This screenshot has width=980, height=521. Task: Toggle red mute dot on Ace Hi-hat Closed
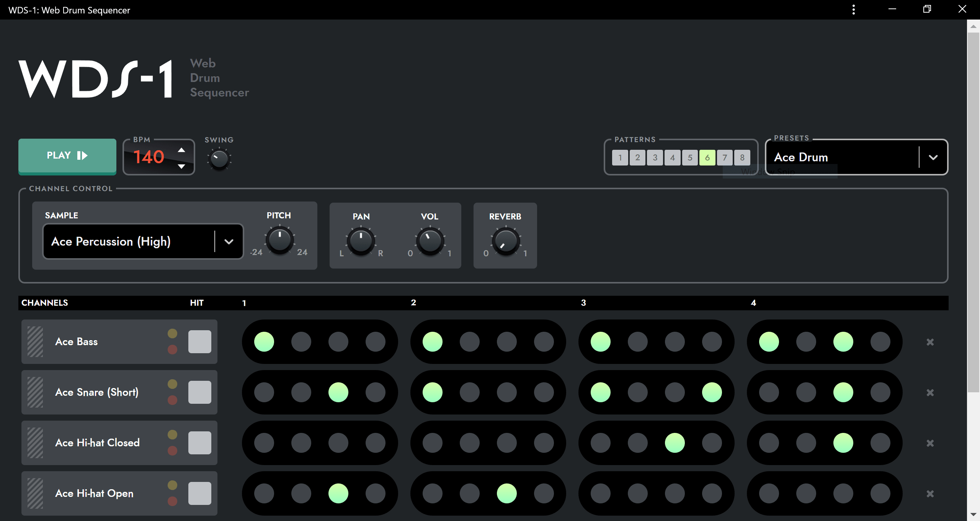pyautogui.click(x=173, y=451)
